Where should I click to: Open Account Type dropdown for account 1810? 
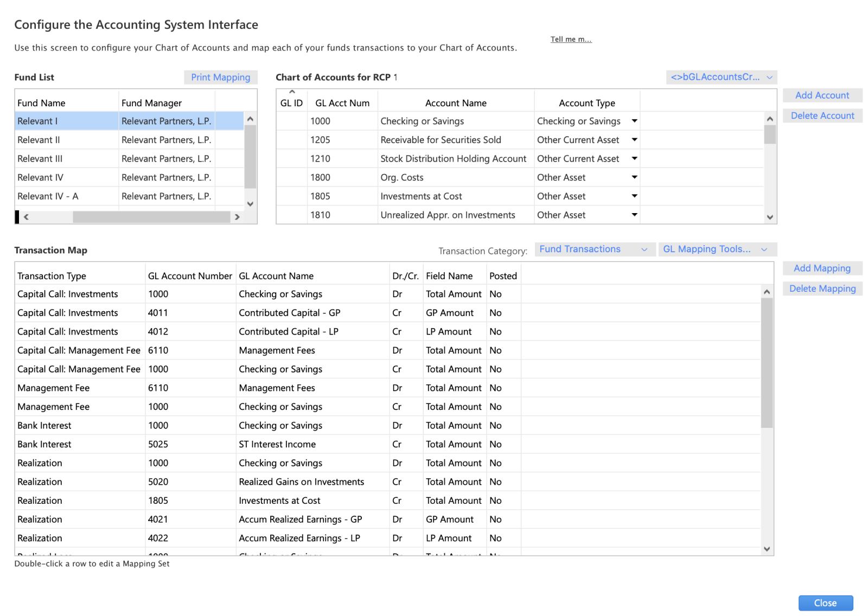point(634,215)
